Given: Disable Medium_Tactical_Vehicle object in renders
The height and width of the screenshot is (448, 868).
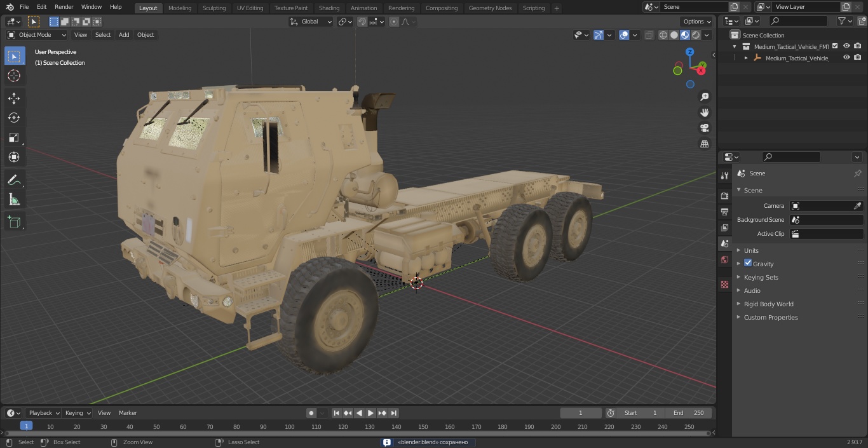Looking at the screenshot, I should tap(858, 58).
